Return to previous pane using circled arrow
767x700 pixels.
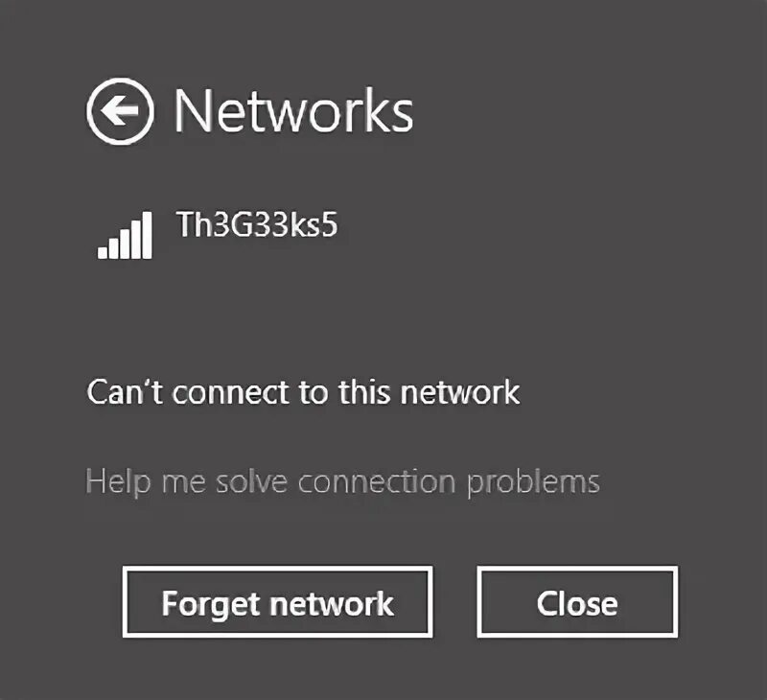pos(120,111)
